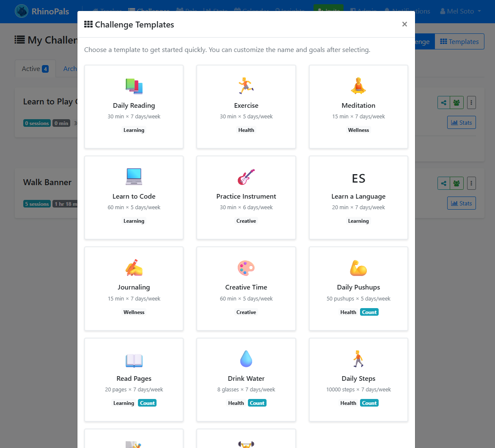Click the books icon for Daily Reading
Screen dimensions: 495x448
[134, 86]
